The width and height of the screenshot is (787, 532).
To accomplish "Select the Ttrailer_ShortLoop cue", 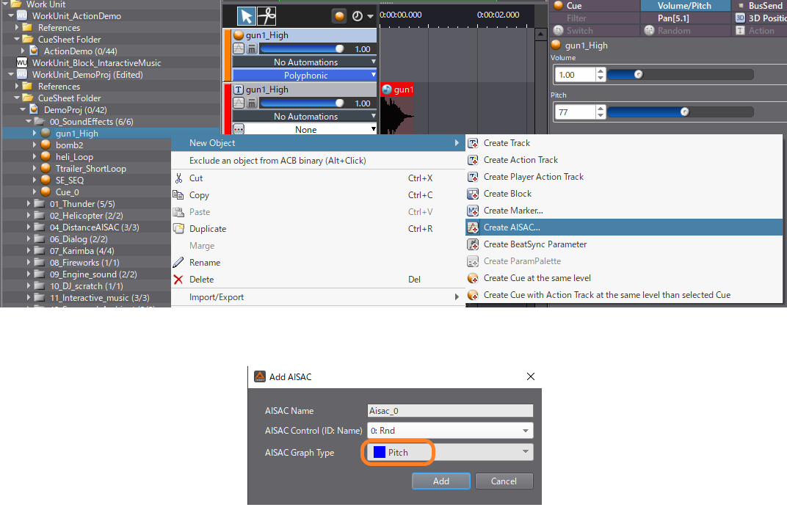I will 90,169.
